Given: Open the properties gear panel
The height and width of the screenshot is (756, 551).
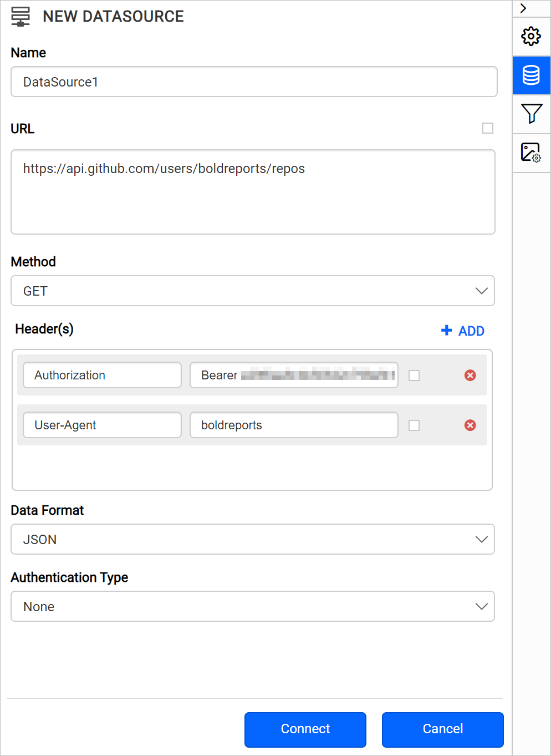Looking at the screenshot, I should pos(531,36).
